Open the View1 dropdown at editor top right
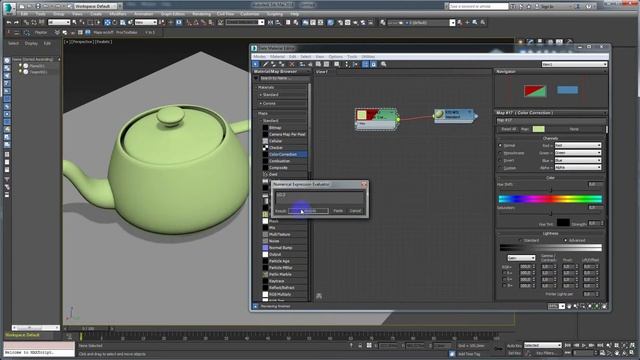This screenshot has width=640, height=360. [574, 64]
